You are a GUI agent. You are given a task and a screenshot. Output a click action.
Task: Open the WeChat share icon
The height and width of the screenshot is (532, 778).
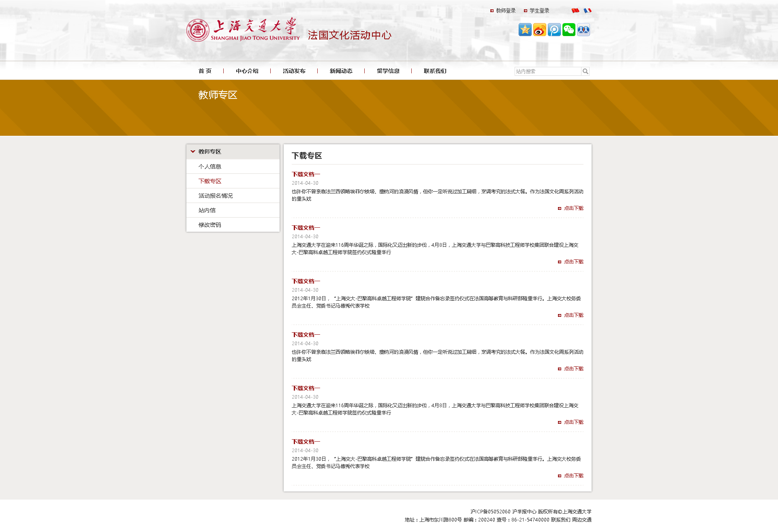569,30
